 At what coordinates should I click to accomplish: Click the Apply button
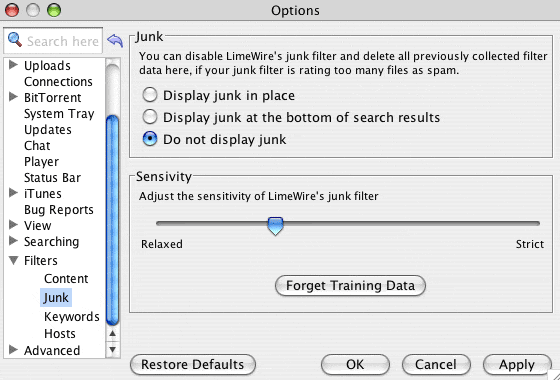[x=517, y=364]
